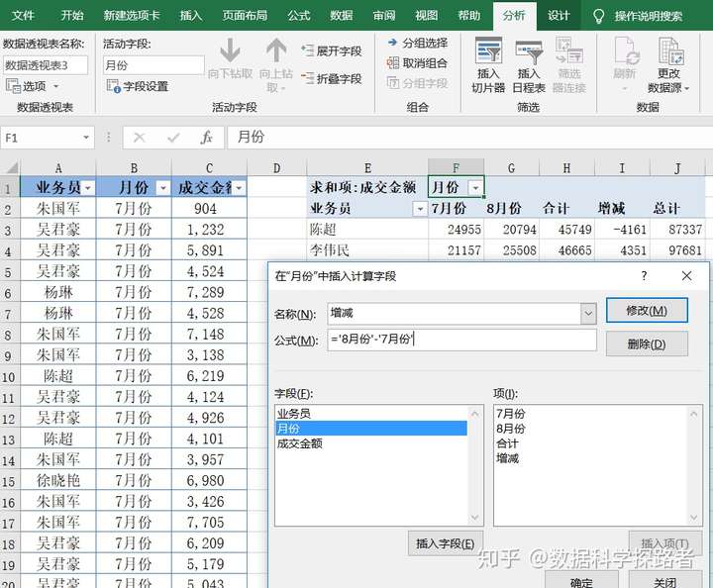
Task: Click the 字段 list scrollbar down arrow
Action: tap(474, 517)
